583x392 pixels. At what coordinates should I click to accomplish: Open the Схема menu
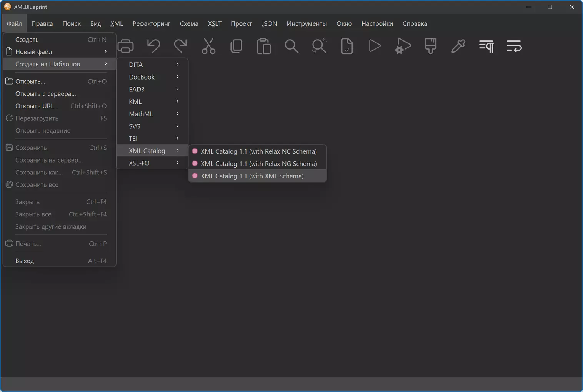(x=189, y=23)
